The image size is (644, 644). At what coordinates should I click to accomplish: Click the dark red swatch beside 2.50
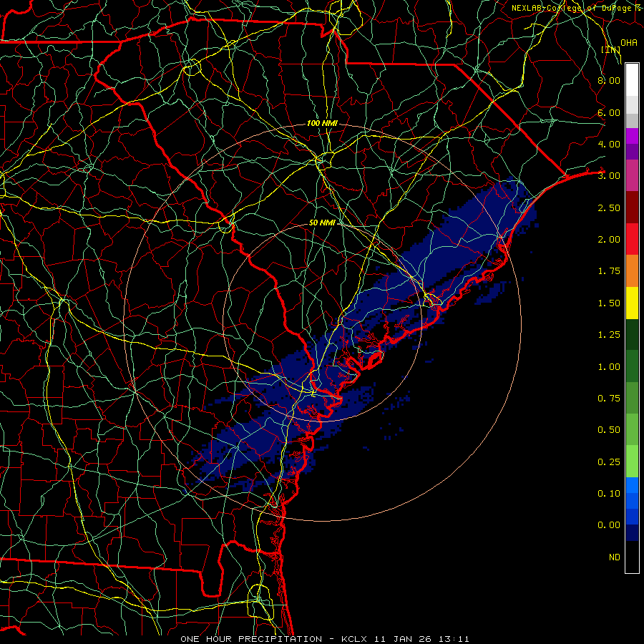click(632, 208)
